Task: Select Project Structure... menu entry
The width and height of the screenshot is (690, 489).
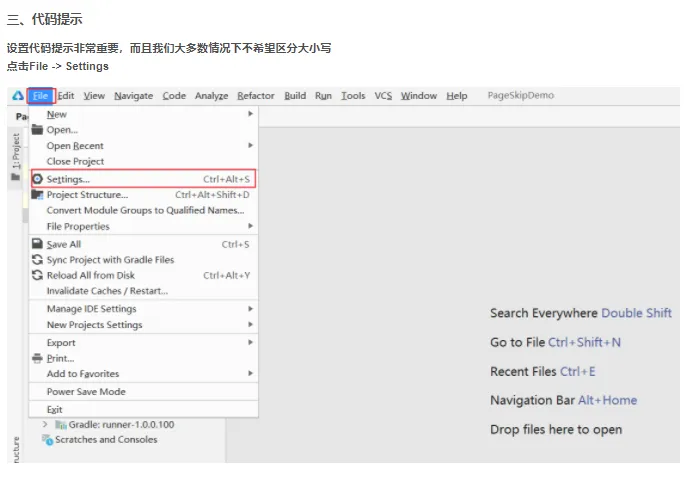Action: pos(143,195)
